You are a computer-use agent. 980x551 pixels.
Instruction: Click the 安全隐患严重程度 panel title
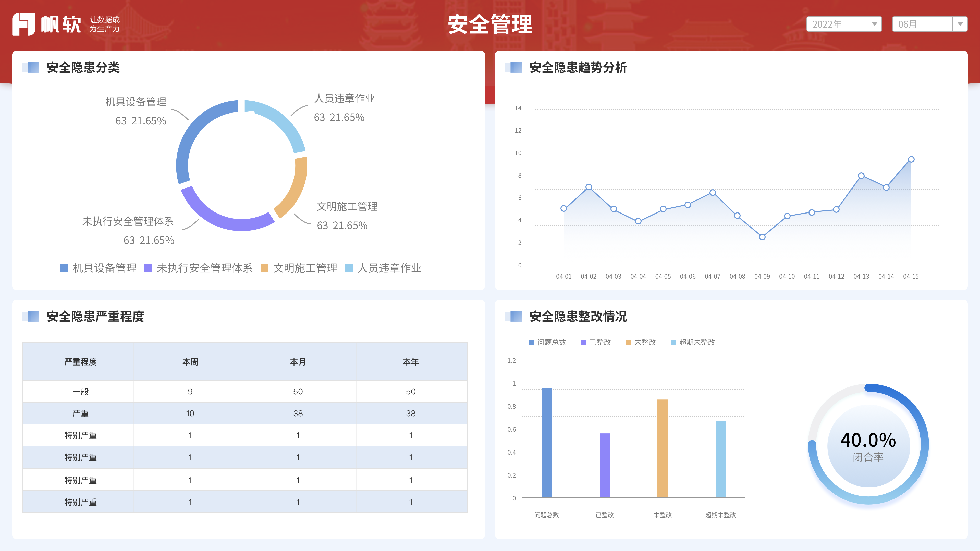[x=95, y=316]
